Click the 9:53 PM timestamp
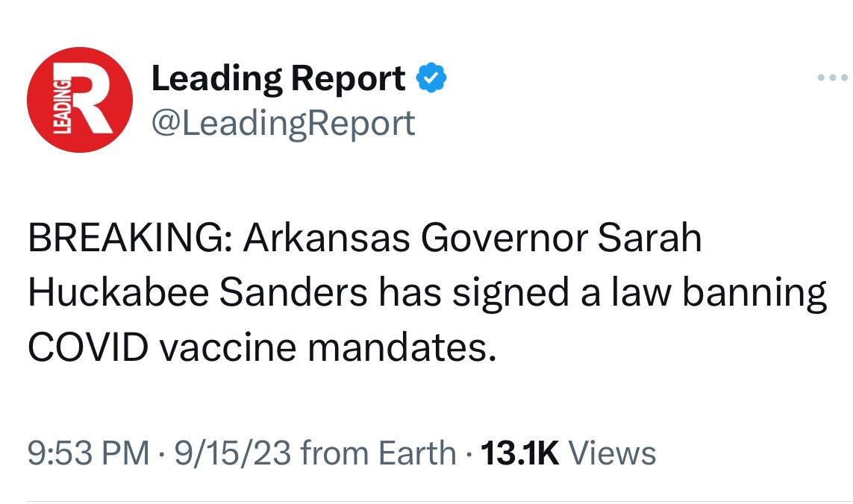 88,453
